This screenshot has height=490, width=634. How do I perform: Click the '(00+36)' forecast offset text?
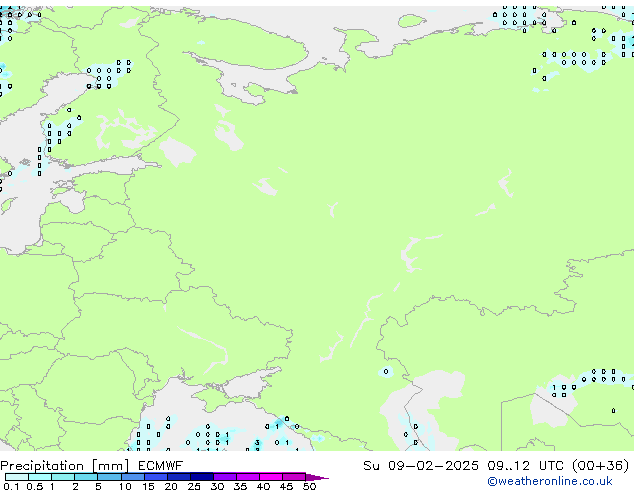click(x=601, y=465)
